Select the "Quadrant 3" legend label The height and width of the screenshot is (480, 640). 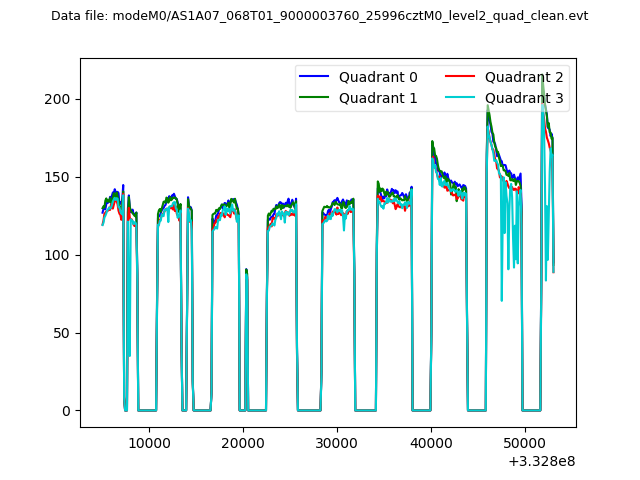click(x=524, y=98)
